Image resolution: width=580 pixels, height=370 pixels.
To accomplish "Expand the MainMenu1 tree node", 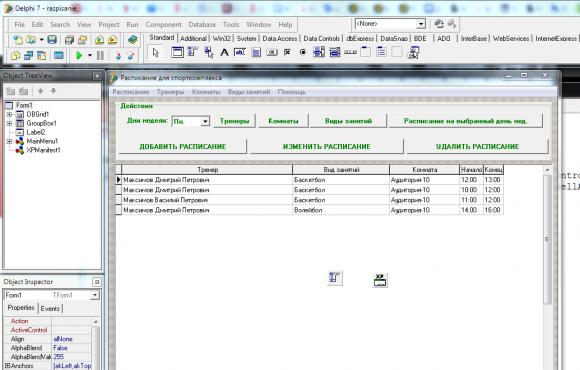I will point(9,141).
